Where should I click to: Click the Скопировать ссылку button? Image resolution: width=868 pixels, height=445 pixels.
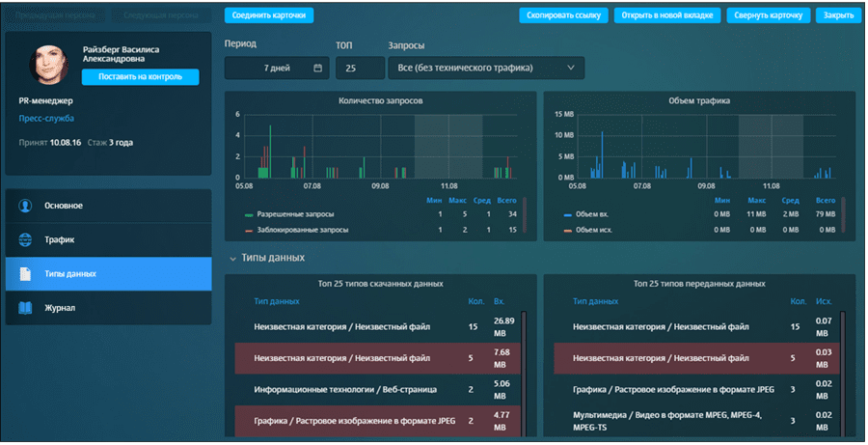click(563, 15)
